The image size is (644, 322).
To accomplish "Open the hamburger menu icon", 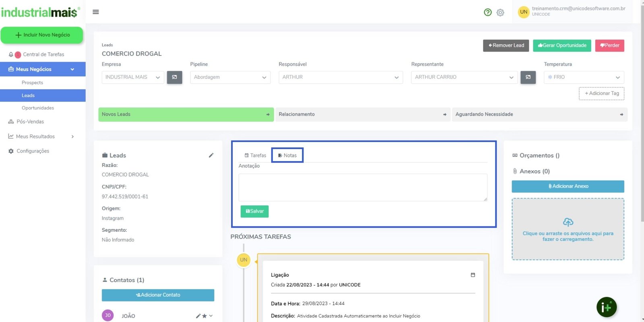I will (96, 12).
